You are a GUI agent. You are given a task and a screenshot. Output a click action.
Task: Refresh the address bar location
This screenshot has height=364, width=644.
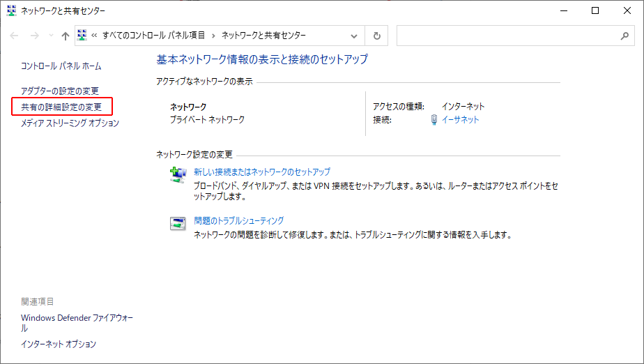(376, 36)
